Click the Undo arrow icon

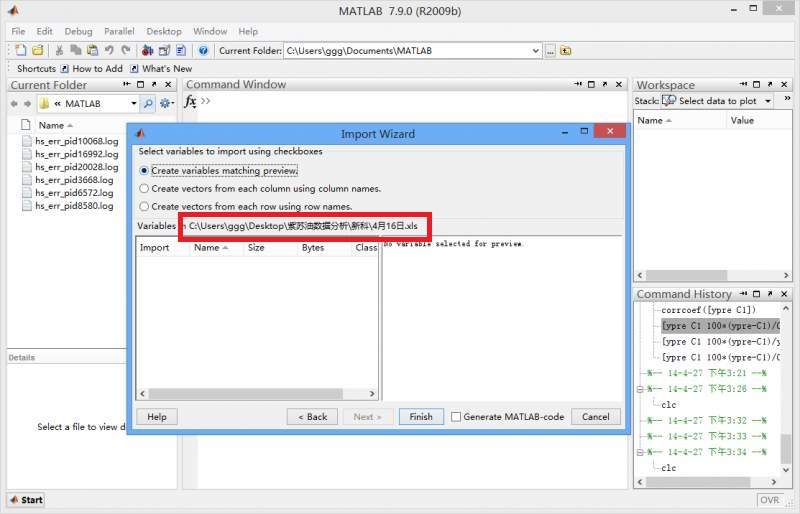(x=109, y=50)
